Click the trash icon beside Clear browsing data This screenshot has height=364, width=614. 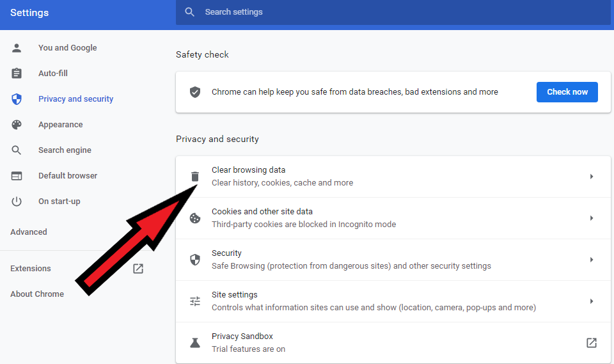195,177
